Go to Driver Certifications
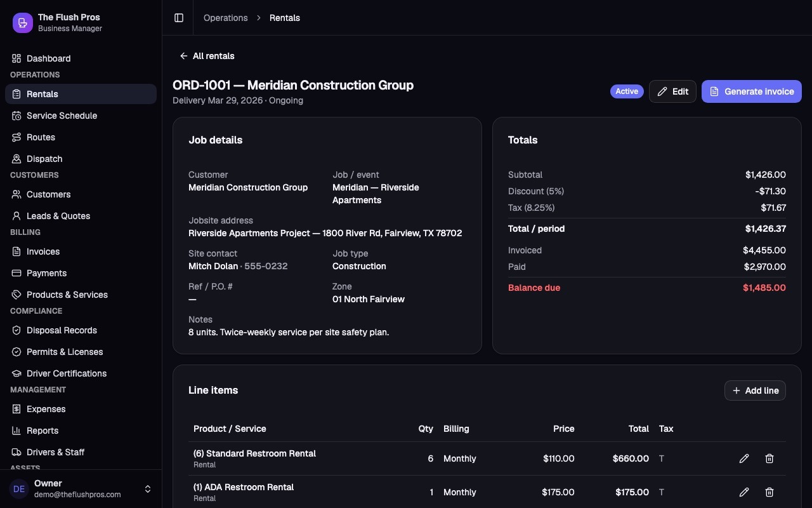The image size is (812, 508). pos(81,373)
